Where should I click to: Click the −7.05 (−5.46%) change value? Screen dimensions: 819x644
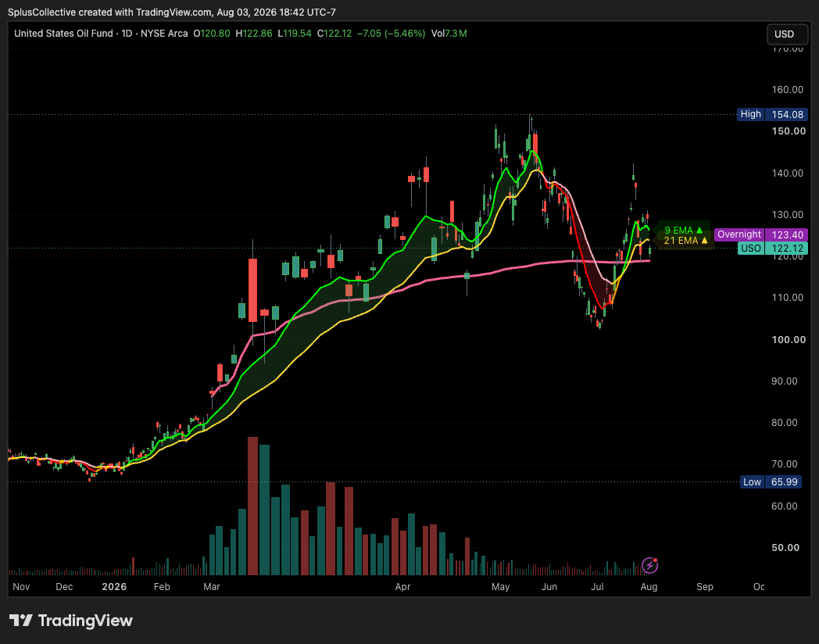(x=392, y=34)
